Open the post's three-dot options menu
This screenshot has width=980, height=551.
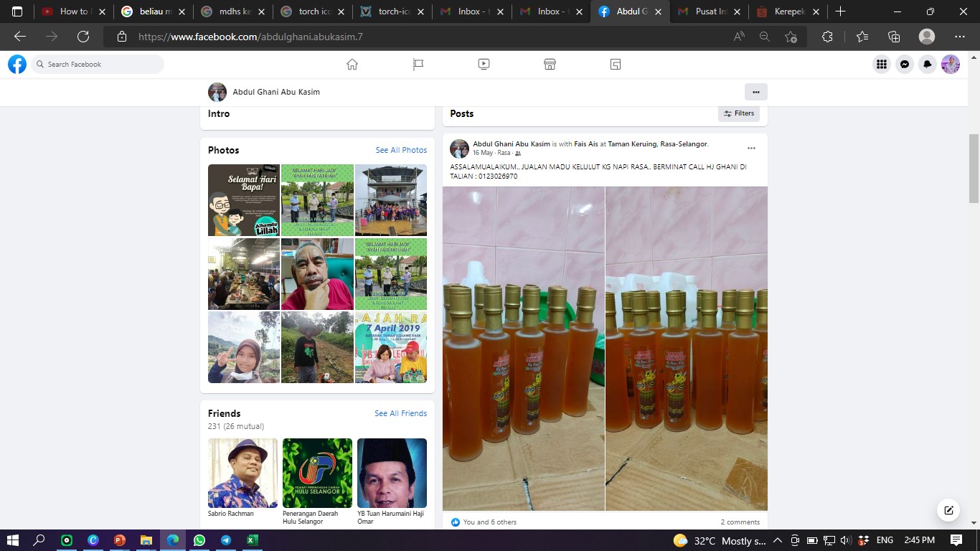pyautogui.click(x=751, y=149)
